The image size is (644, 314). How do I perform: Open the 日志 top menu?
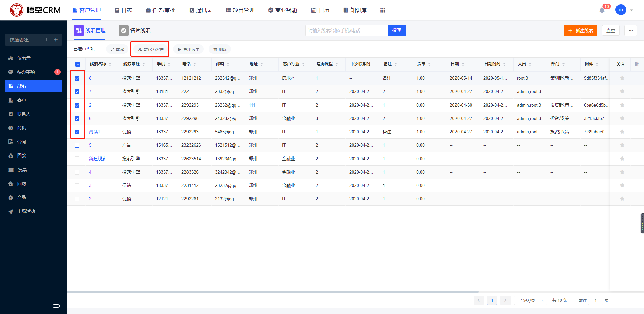click(123, 10)
